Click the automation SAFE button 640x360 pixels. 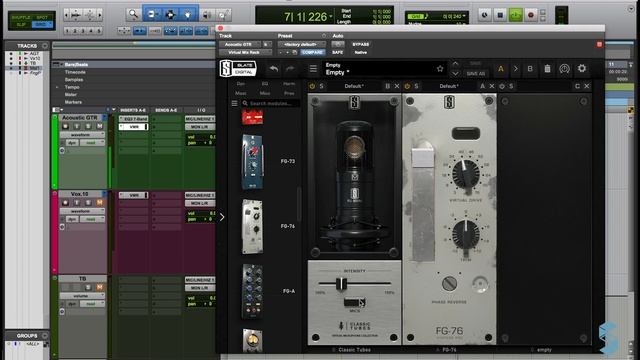pyautogui.click(x=338, y=53)
